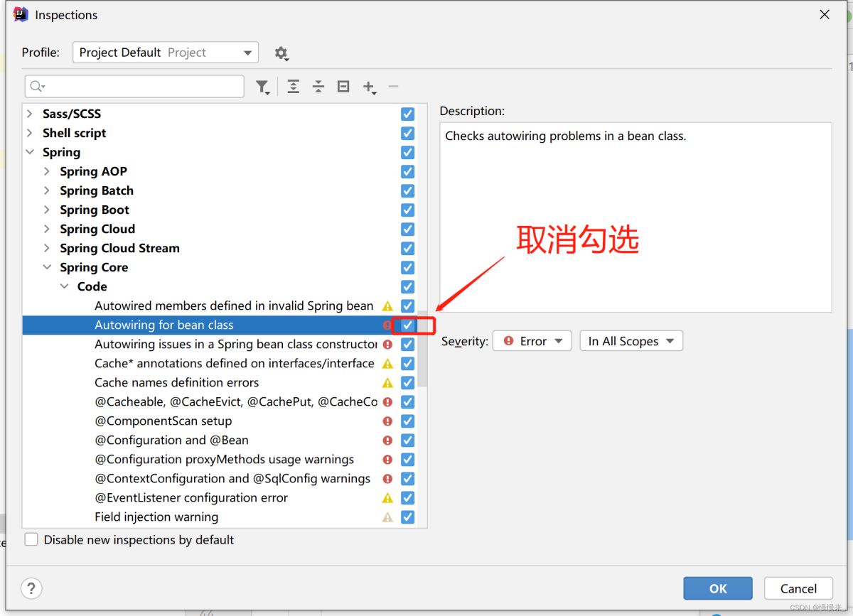Viewport: 853px width, 616px height.
Task: Open the In All Scopes dropdown
Action: [x=631, y=341]
